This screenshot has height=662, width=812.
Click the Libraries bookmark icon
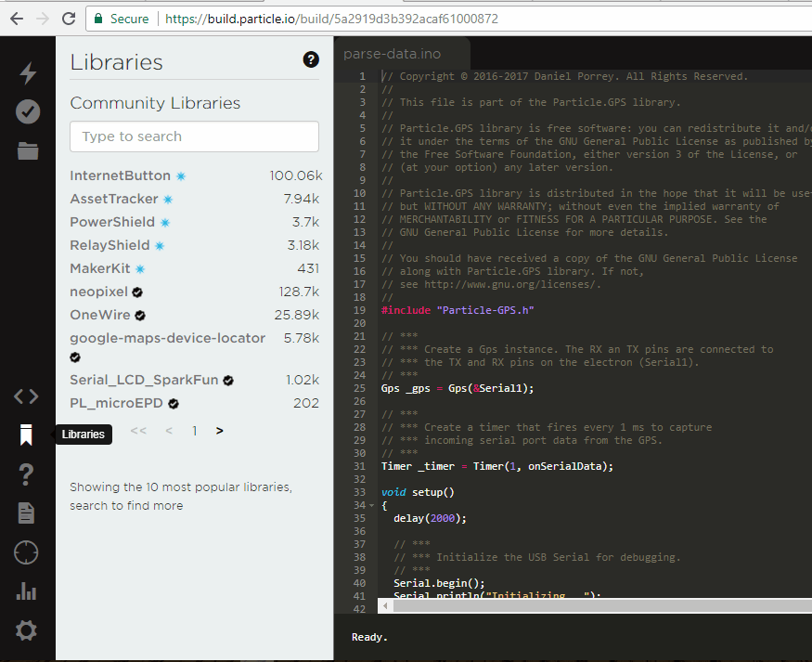(x=26, y=435)
